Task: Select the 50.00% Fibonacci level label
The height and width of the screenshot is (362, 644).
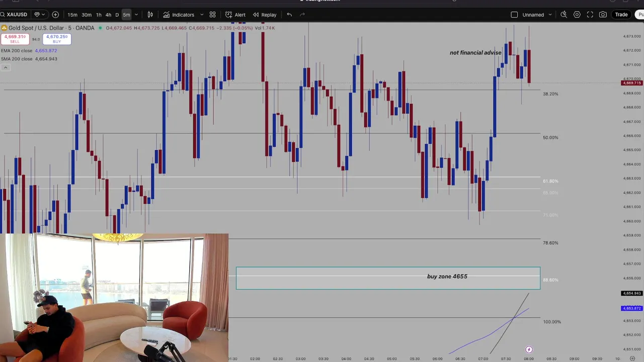Action: pyautogui.click(x=550, y=138)
